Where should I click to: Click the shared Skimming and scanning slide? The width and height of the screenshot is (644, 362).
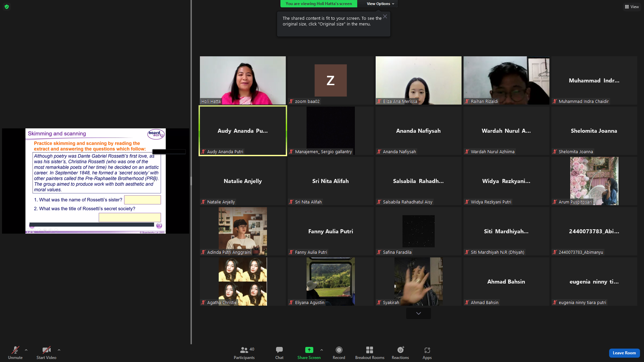[96, 181]
